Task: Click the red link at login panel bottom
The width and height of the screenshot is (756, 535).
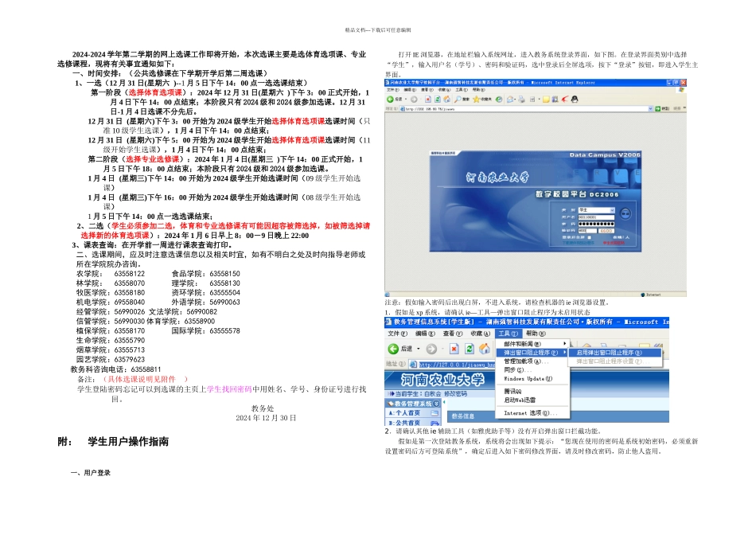Action: tap(614, 243)
